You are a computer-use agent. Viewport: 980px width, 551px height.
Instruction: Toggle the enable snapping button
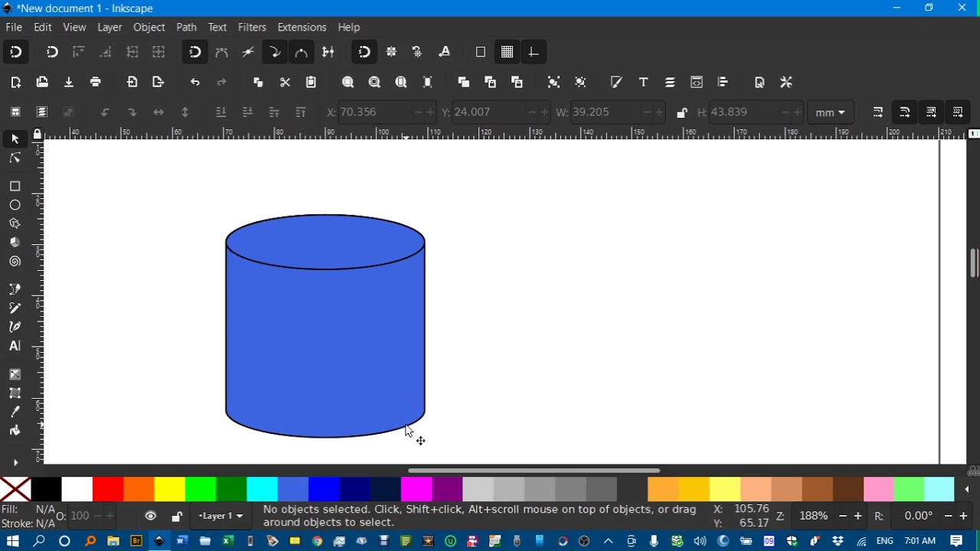15,53
